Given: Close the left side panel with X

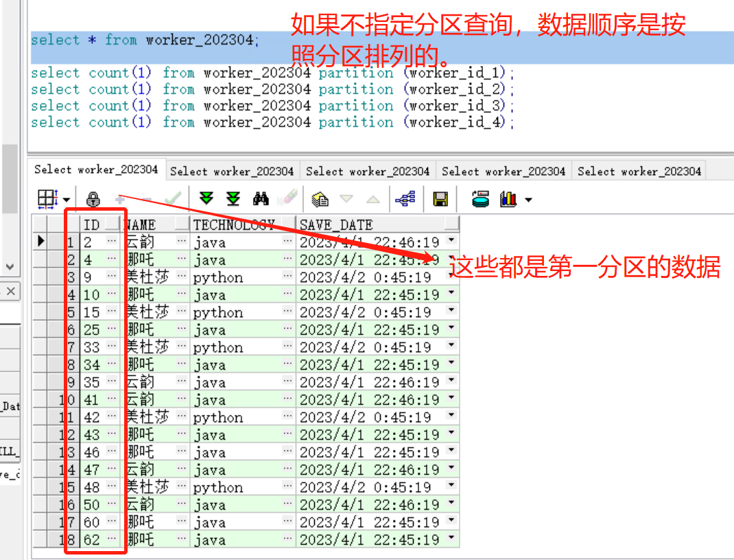Looking at the screenshot, I should click(11, 291).
